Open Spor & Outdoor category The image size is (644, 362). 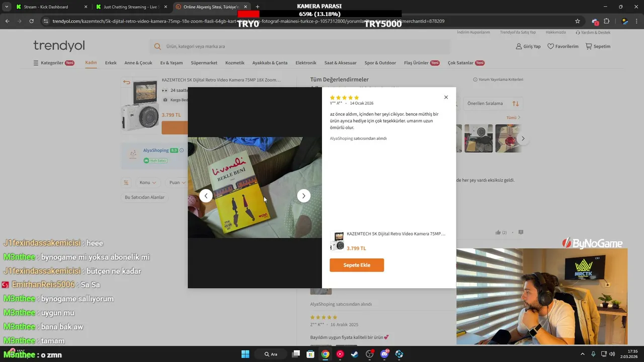380,63
